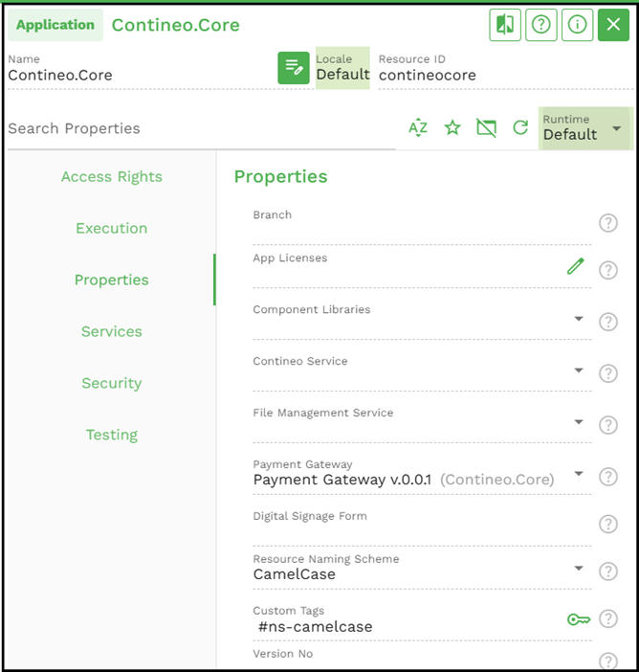Click the key icon beside Custom Tags
The width and height of the screenshot is (639, 672).
pos(578,619)
